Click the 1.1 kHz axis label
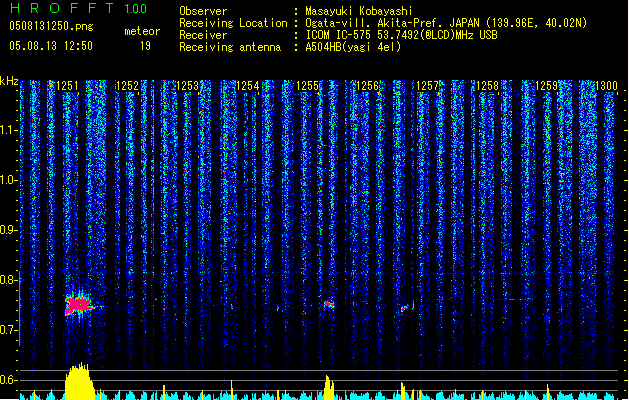 pyautogui.click(x=9, y=130)
